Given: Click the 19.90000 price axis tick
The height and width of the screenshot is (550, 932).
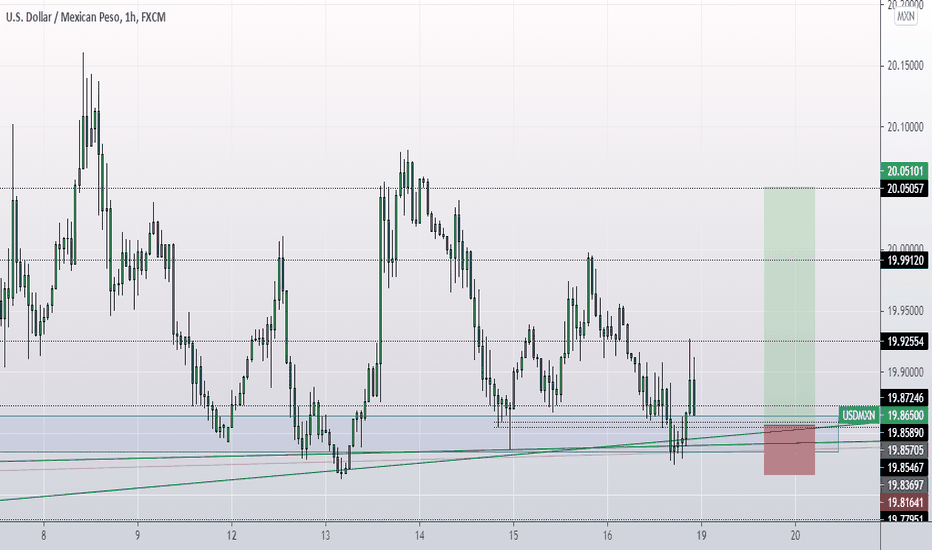Looking at the screenshot, I should (x=905, y=372).
